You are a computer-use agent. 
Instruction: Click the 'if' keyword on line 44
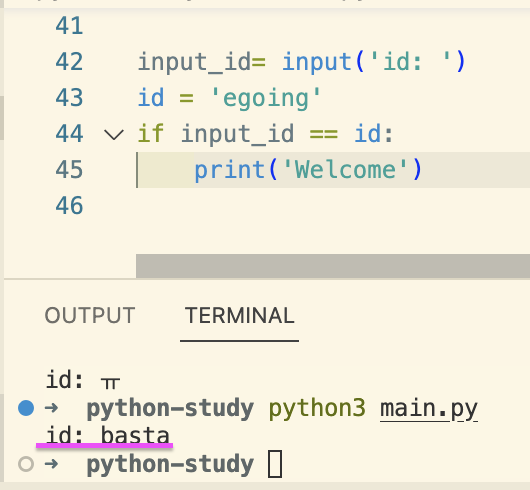click(x=151, y=133)
